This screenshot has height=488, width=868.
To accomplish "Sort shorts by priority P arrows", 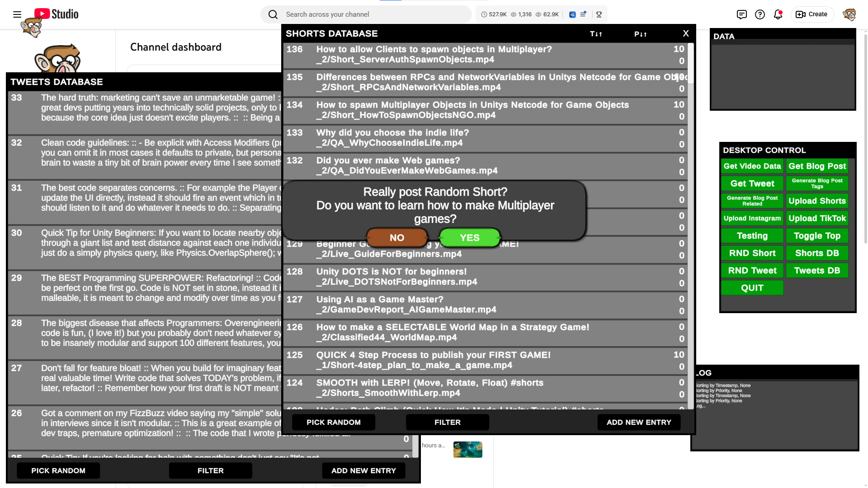I will coord(640,34).
